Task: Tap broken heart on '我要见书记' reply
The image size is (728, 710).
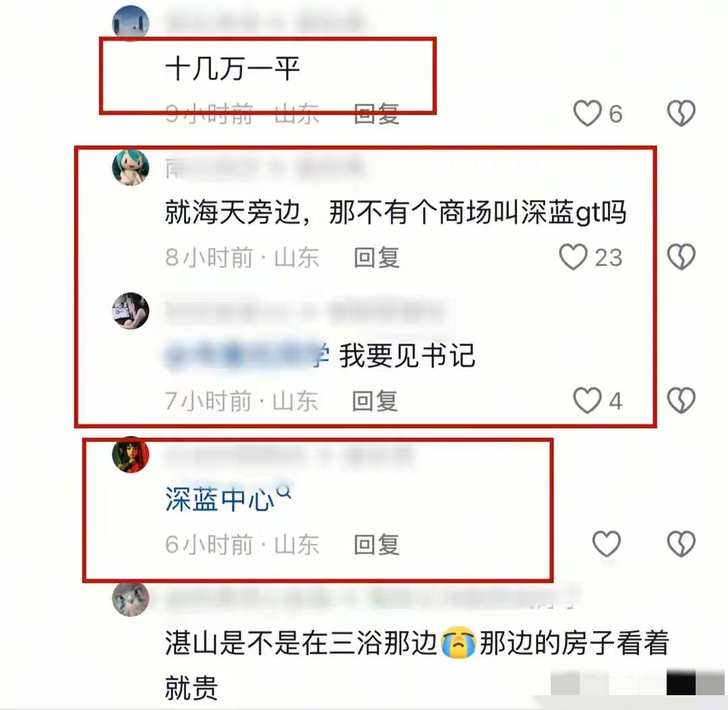Action: pyautogui.click(x=681, y=401)
